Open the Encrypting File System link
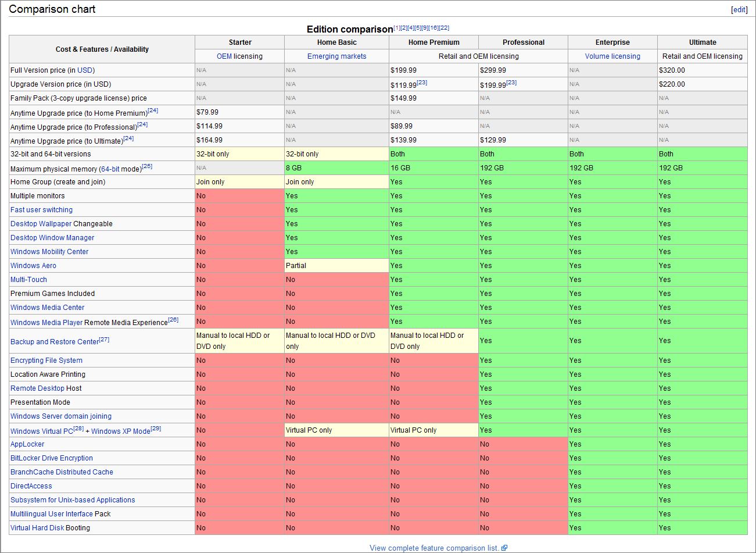The height and width of the screenshot is (553, 756). (46, 361)
